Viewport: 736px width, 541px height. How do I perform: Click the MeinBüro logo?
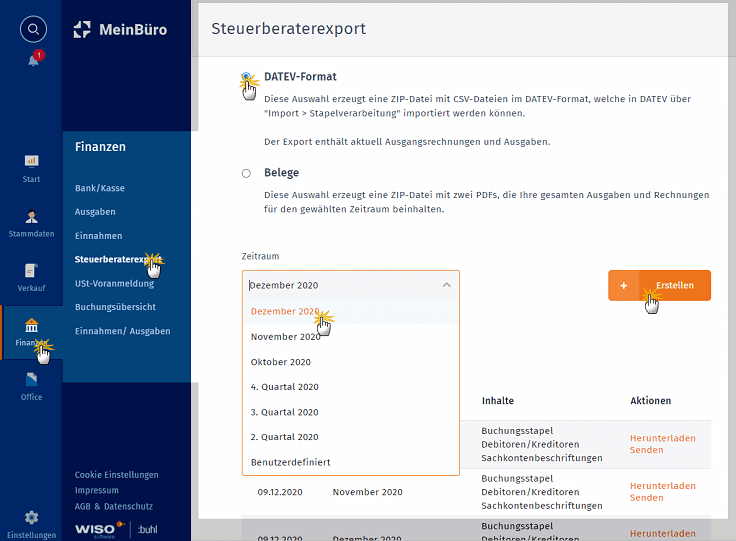(121, 30)
